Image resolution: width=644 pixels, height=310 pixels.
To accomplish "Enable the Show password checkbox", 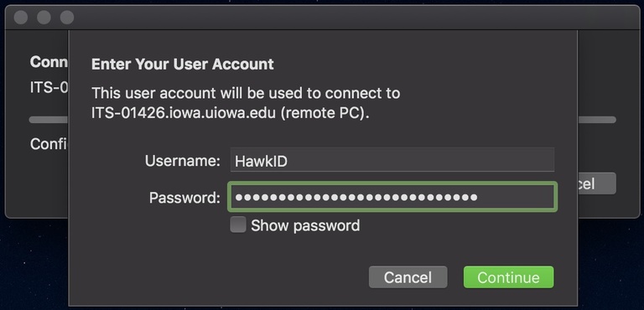I will pyautogui.click(x=238, y=225).
